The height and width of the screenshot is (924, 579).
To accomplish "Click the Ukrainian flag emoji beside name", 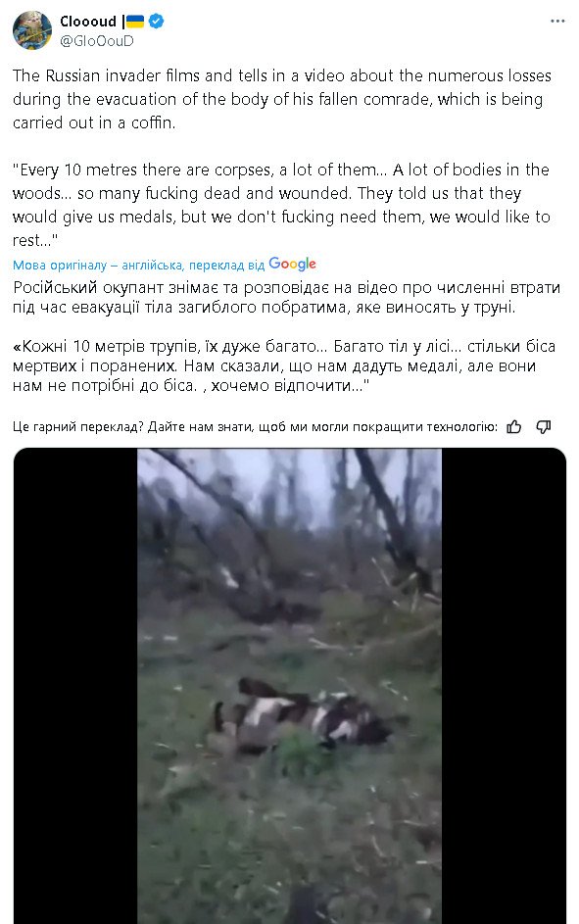I will [135, 22].
